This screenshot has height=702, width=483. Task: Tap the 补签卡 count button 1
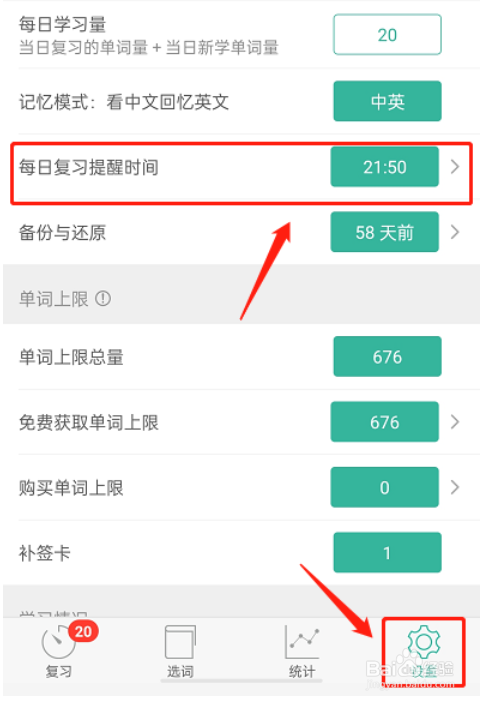(387, 552)
